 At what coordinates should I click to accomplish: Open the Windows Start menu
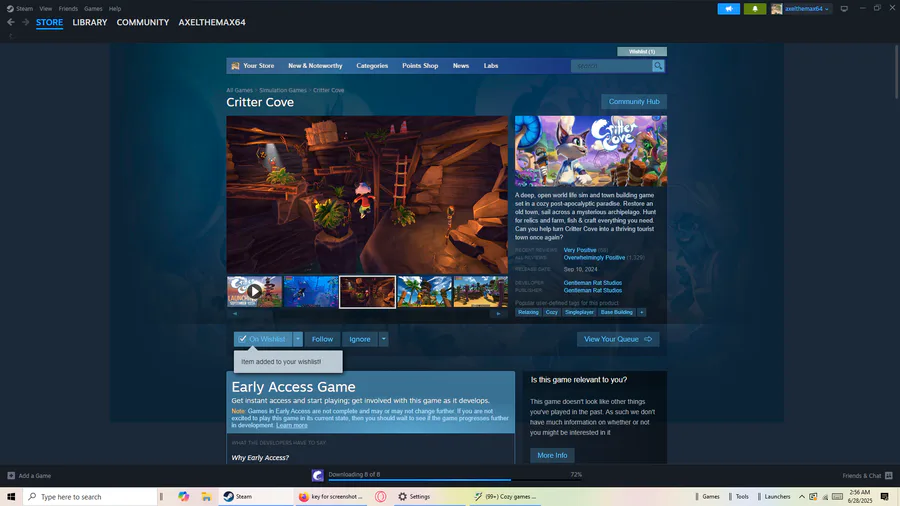point(11,497)
